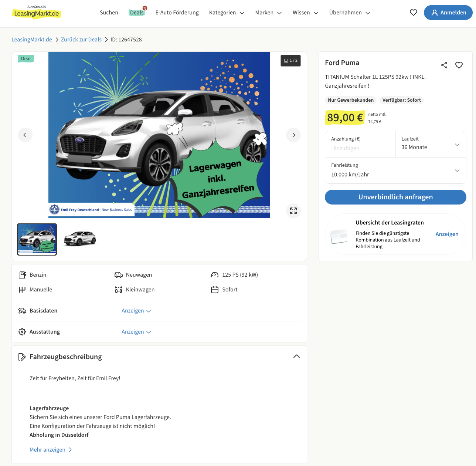Viewport: 476px width, 466px height.
Task: Click the LeasingMarkt.de logo
Action: [x=36, y=12]
